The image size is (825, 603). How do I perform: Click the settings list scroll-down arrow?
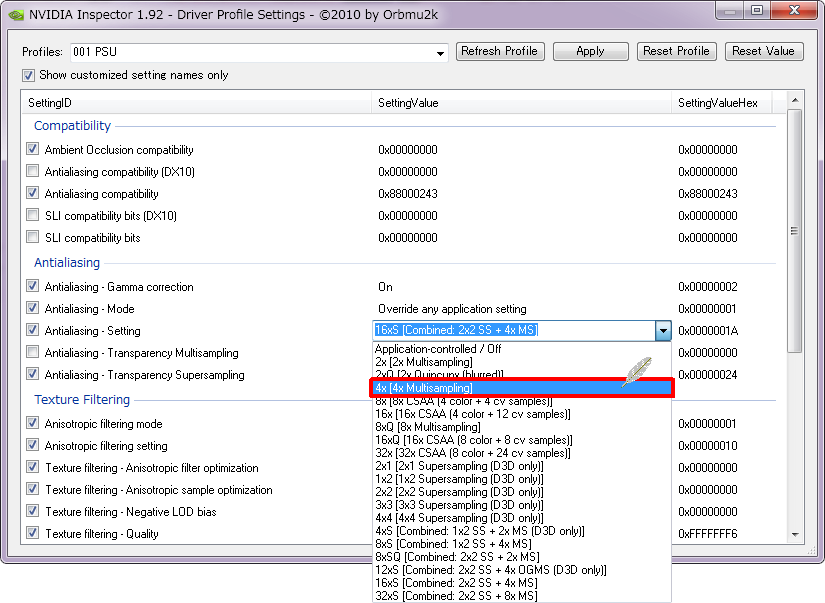tap(795, 535)
